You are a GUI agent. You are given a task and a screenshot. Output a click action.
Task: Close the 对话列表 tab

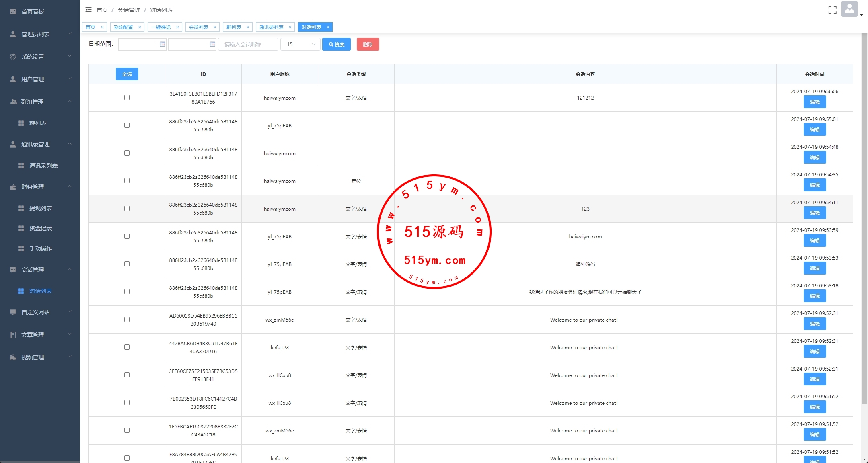point(328,27)
